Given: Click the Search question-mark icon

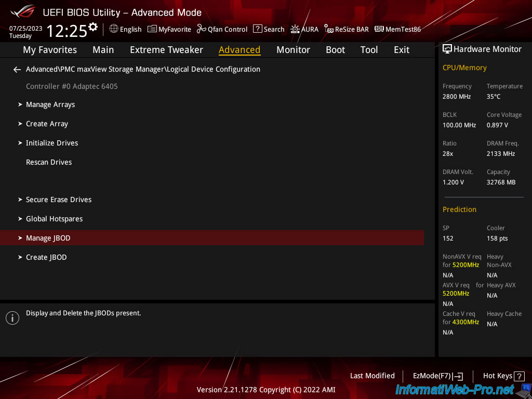Looking at the screenshot, I should 258,29.
